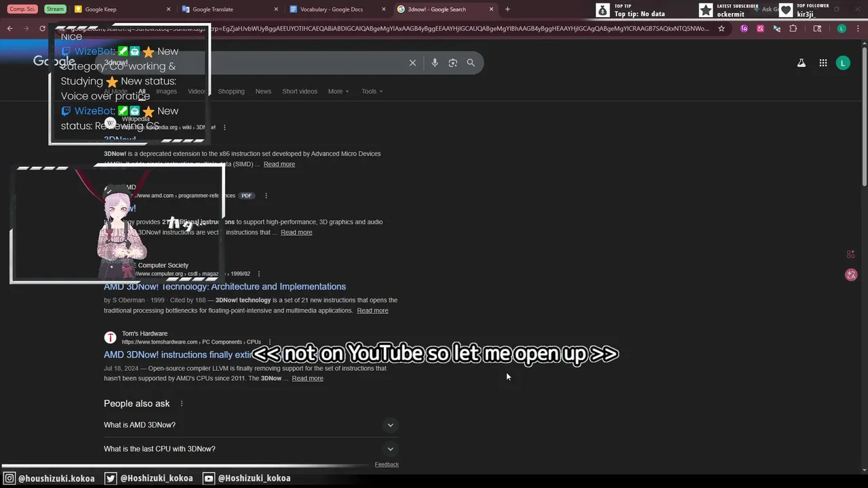Open options for AMD PDF result
Viewport: 868px width, 488px height.
pyautogui.click(x=266, y=195)
